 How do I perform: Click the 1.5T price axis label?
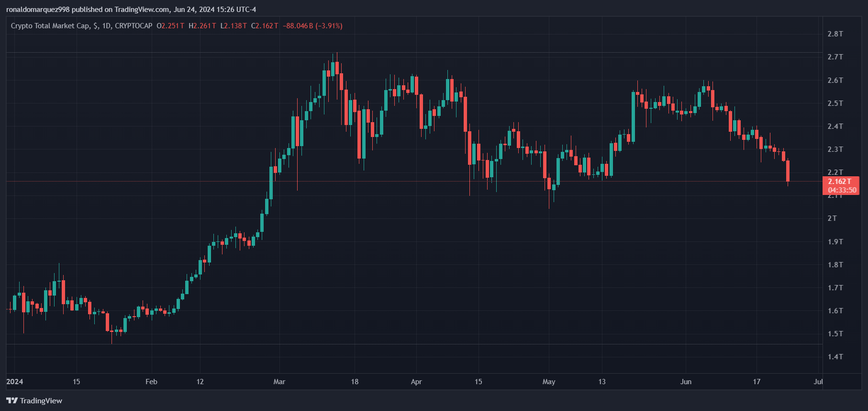tap(835, 334)
